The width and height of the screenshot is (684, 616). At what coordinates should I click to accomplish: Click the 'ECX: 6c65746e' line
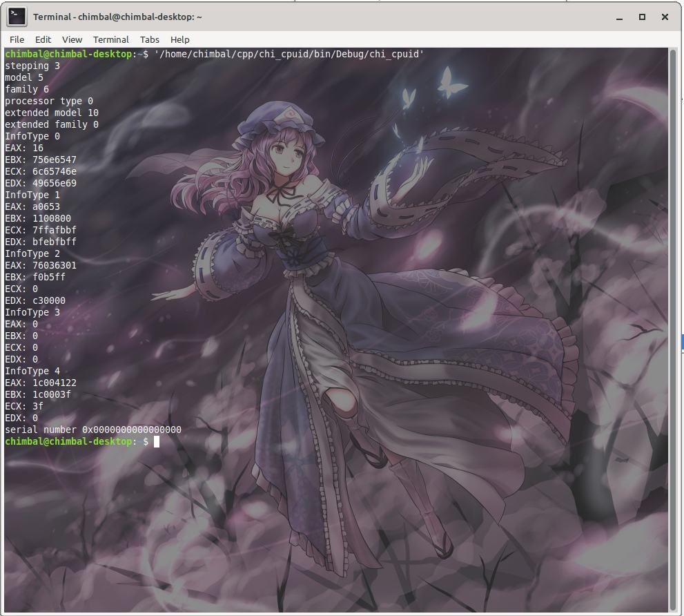click(x=41, y=171)
